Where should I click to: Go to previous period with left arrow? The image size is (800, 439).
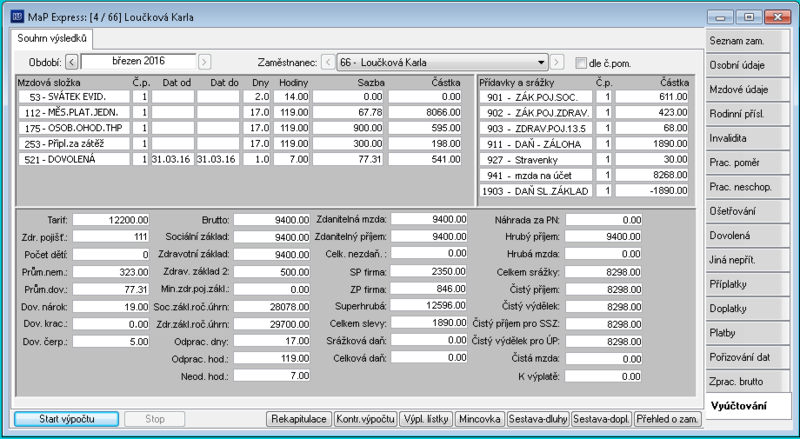[72, 62]
